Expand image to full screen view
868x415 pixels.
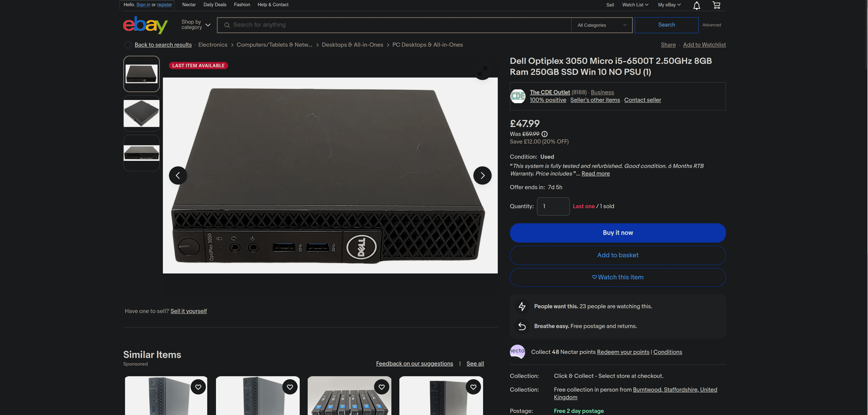pos(483,71)
